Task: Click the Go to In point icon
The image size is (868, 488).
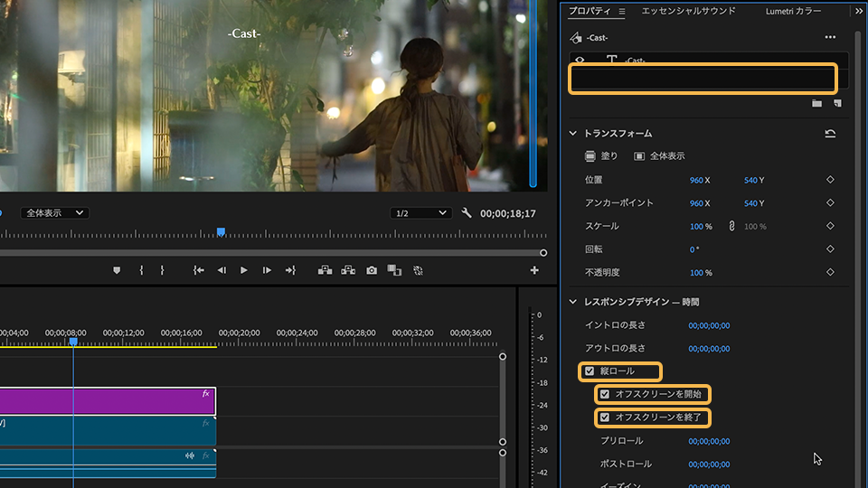Action: click(x=199, y=270)
